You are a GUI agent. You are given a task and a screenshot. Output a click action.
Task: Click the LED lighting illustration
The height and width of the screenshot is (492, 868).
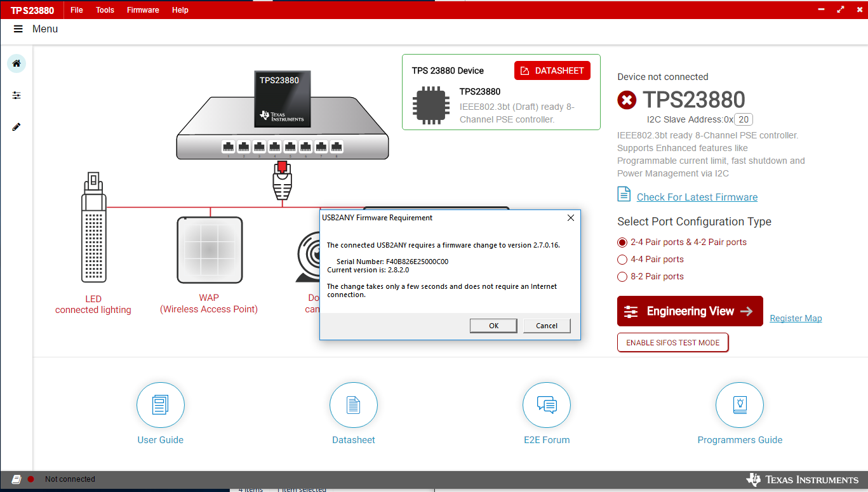pos(93,227)
